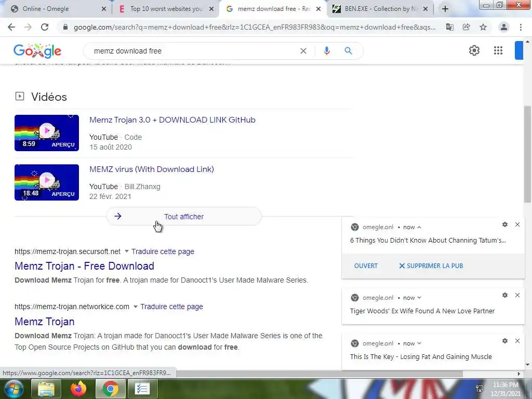The width and height of the screenshot is (532, 399).
Task: Clear the search box with the X
Action: tap(303, 51)
